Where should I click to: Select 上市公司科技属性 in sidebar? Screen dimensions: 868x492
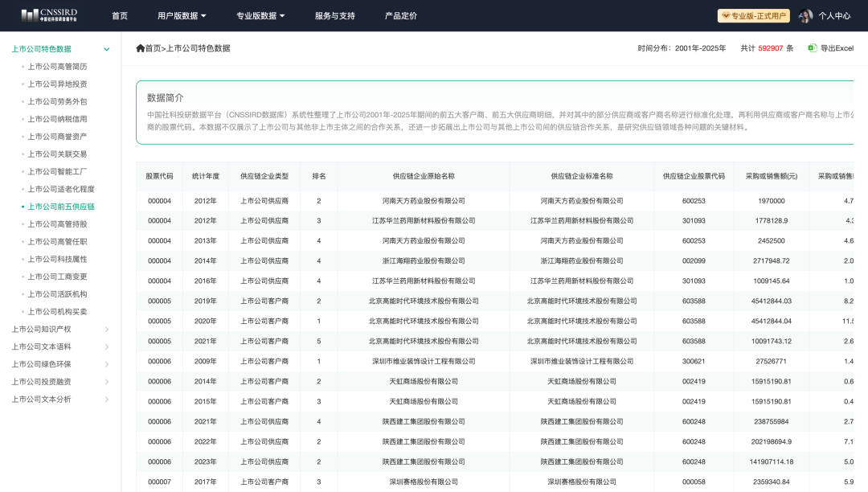coord(57,259)
